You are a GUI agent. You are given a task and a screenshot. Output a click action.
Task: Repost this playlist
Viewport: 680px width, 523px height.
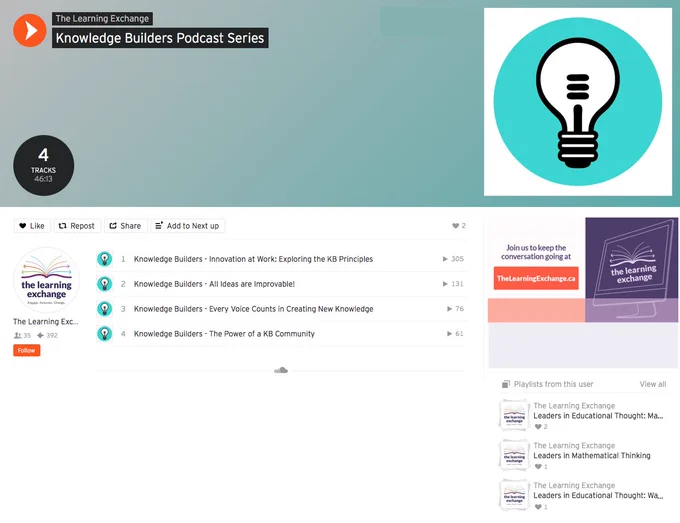pos(77,226)
